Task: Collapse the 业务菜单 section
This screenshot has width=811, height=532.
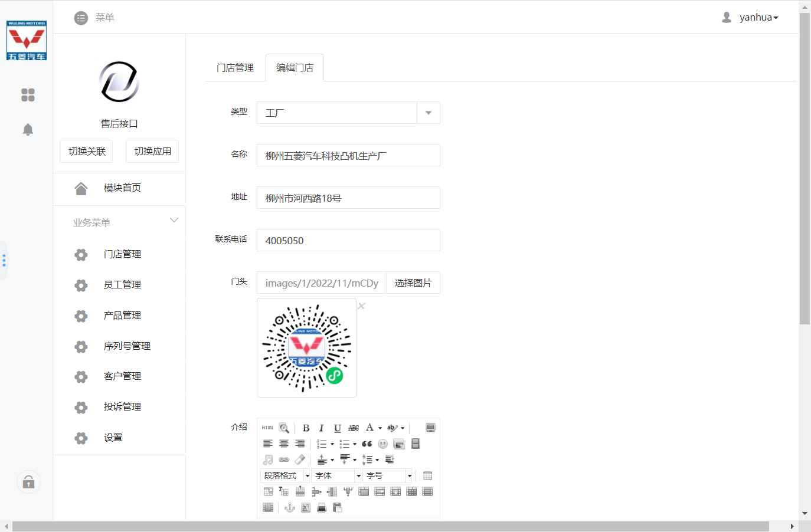Action: [x=174, y=220]
